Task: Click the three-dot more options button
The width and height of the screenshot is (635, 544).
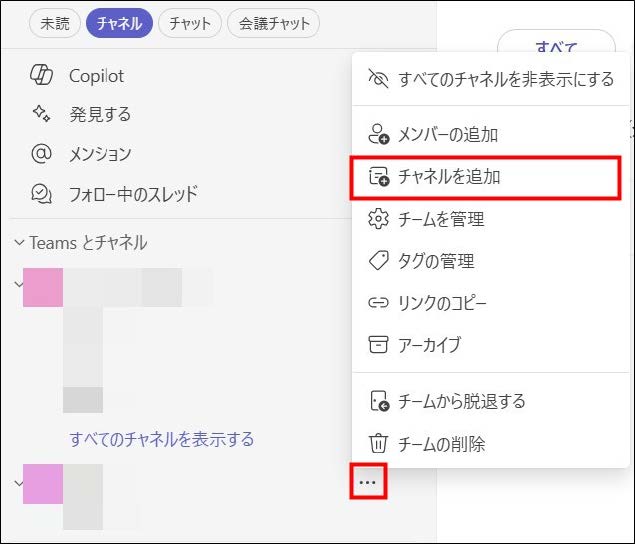Action: (368, 483)
